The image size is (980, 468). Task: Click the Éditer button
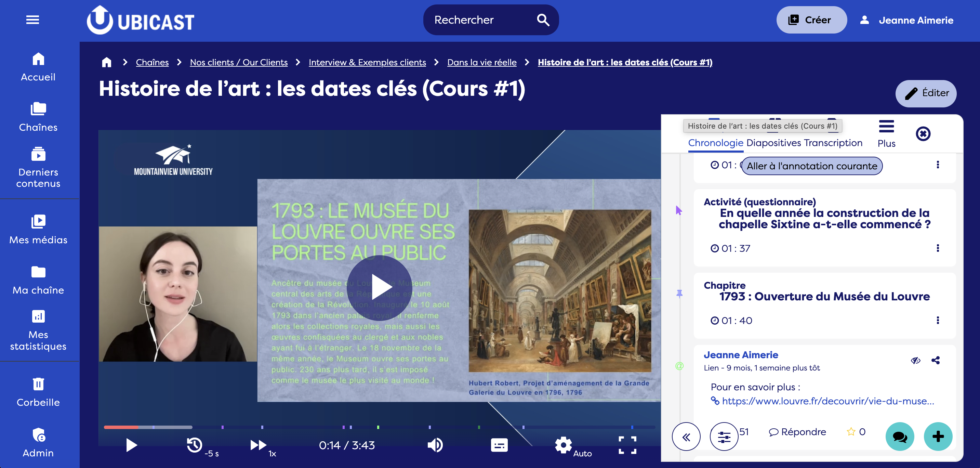[x=926, y=93]
